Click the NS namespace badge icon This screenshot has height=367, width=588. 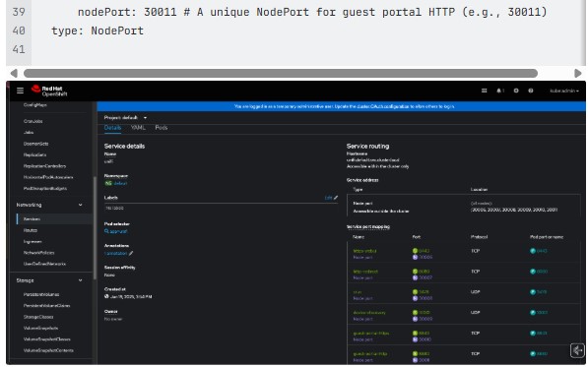pyautogui.click(x=108, y=183)
